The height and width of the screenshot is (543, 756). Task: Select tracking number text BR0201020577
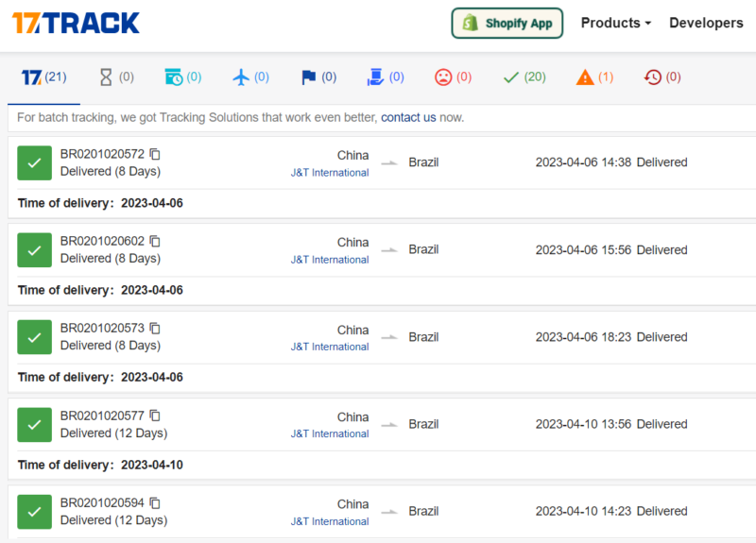click(x=102, y=416)
